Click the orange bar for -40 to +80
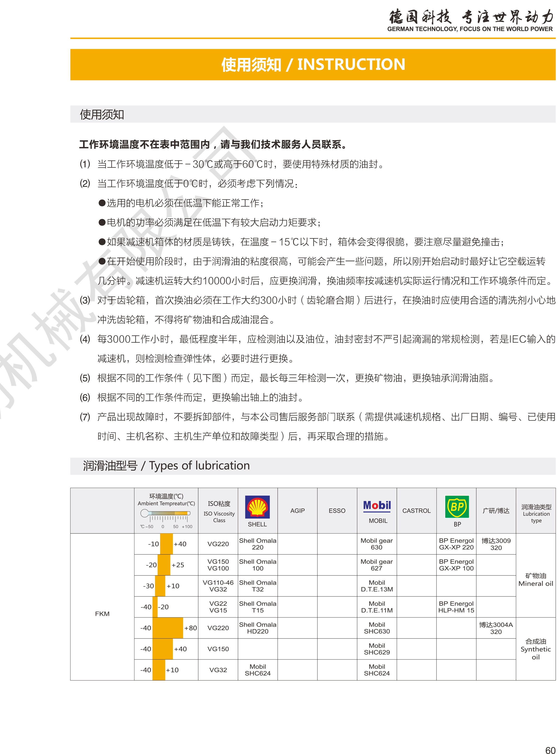The height and width of the screenshot is (754, 560). 167,628
